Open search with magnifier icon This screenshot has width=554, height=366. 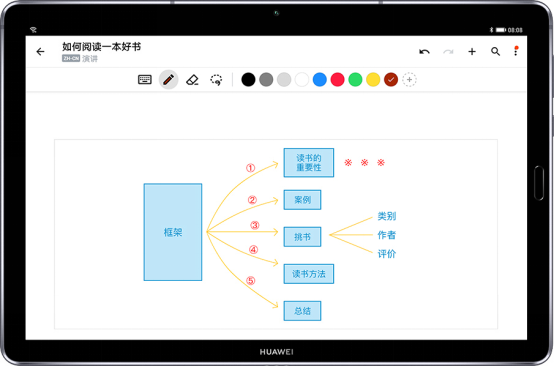[495, 52]
